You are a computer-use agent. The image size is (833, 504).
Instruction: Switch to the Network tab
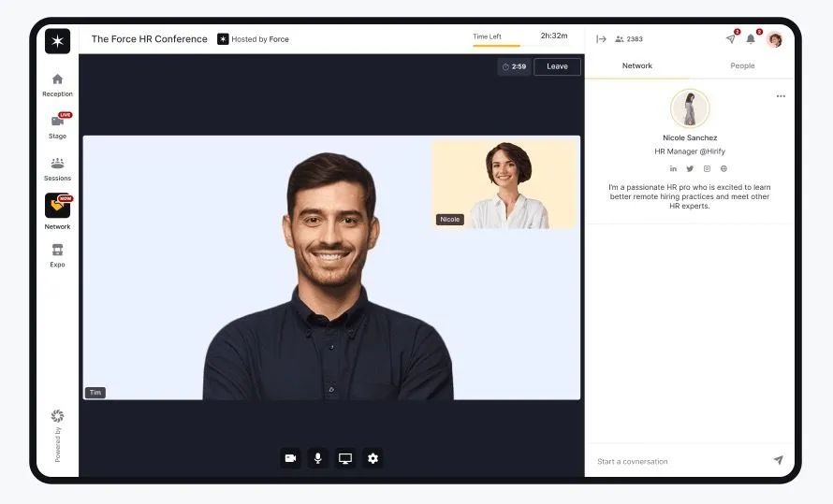click(637, 65)
